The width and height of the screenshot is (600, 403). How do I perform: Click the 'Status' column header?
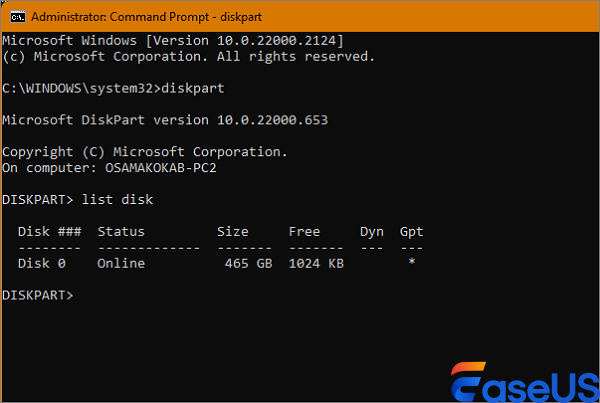[x=121, y=231]
